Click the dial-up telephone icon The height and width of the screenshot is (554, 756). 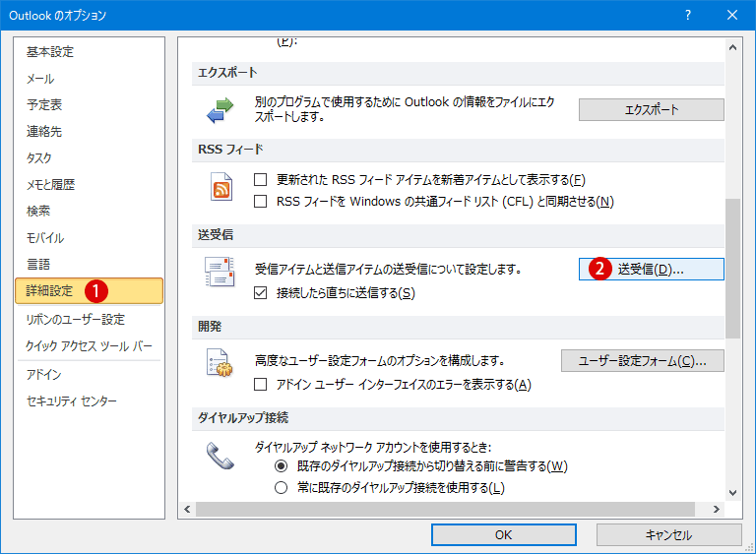click(x=220, y=456)
